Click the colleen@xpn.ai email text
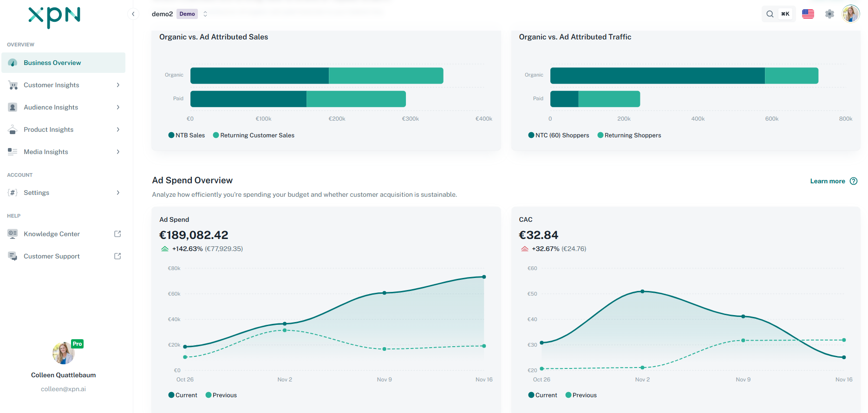Screen dimensions: 868x413 64,389
